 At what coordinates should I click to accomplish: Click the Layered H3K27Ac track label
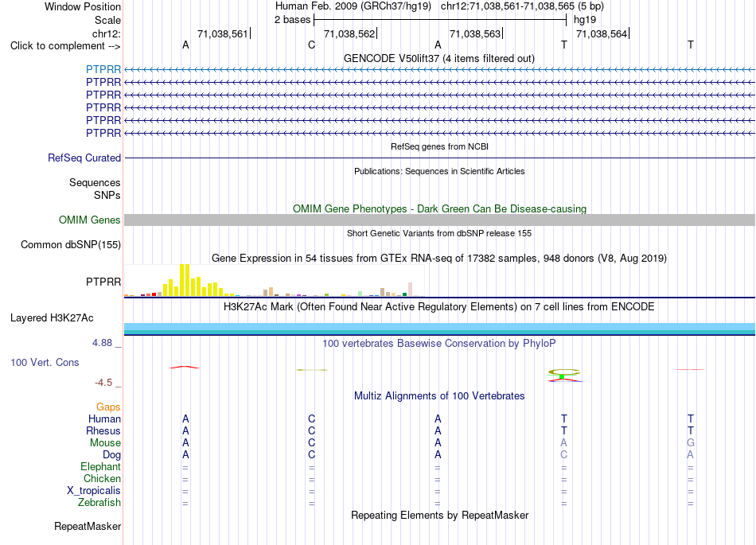click(x=52, y=318)
